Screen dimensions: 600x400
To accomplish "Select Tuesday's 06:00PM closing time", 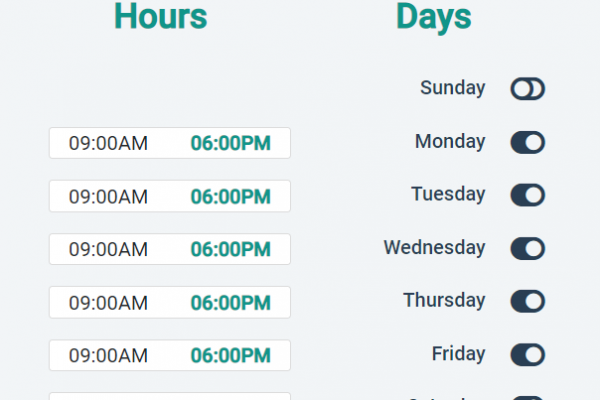I will coord(230,196).
